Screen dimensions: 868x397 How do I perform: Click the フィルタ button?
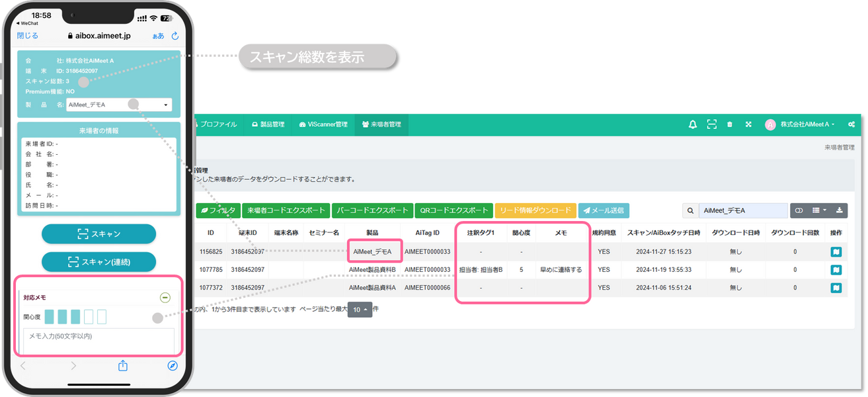217,210
